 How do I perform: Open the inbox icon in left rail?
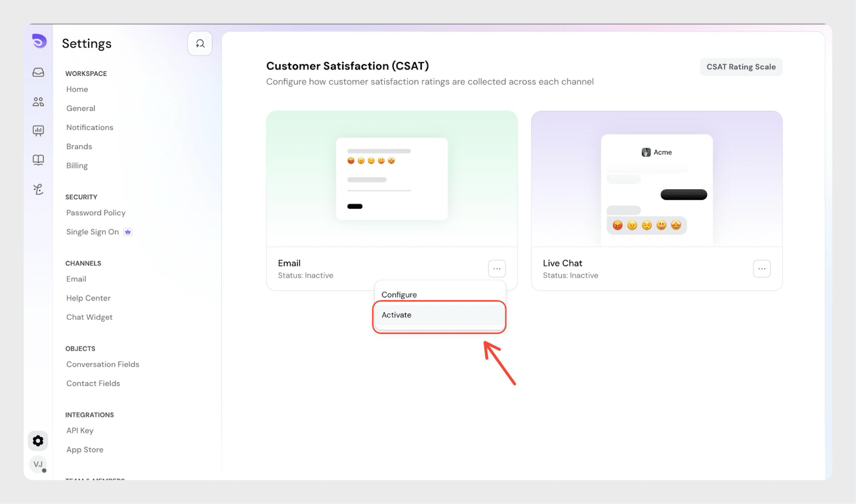[39, 72]
